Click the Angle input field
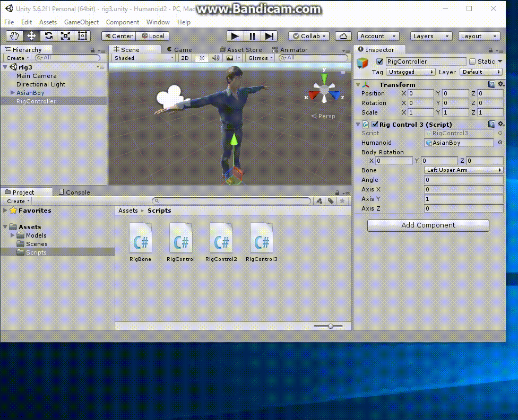The height and width of the screenshot is (420, 518). 463,180
